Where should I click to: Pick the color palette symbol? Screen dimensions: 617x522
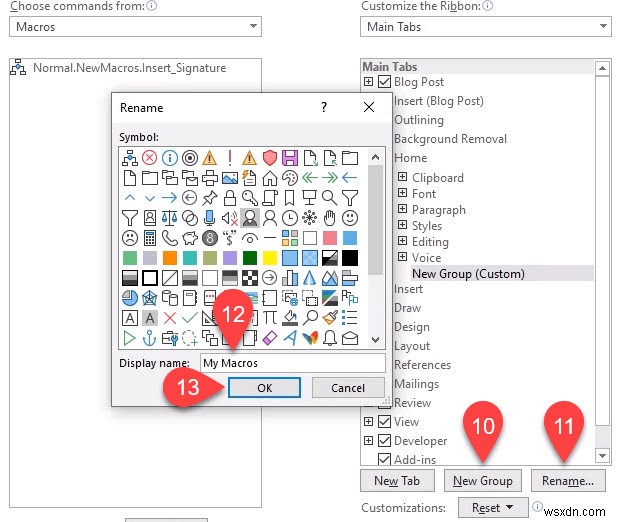pyautogui.click(x=290, y=178)
